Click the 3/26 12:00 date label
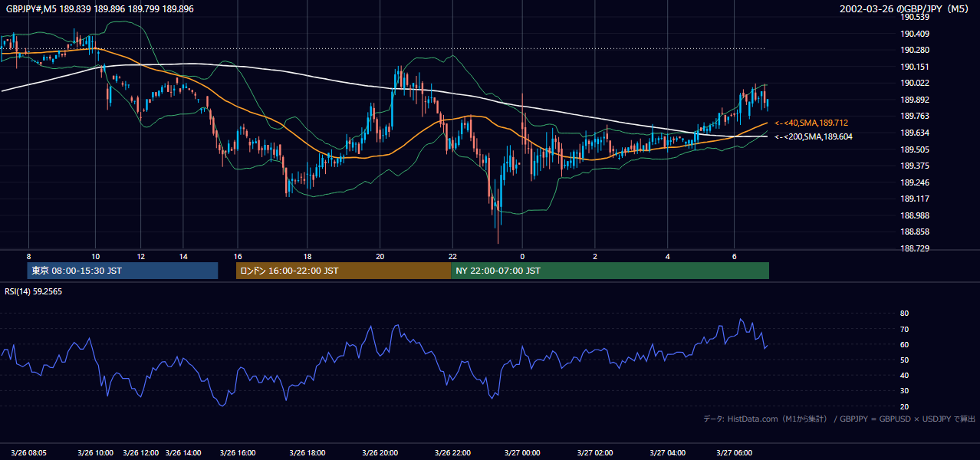Screen dimensions: 980x460 [140, 453]
